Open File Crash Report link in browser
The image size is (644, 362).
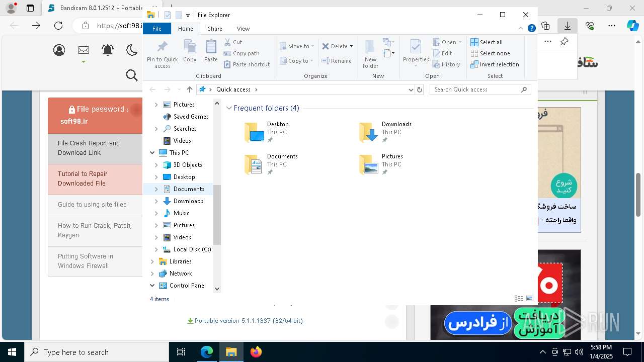(x=89, y=148)
